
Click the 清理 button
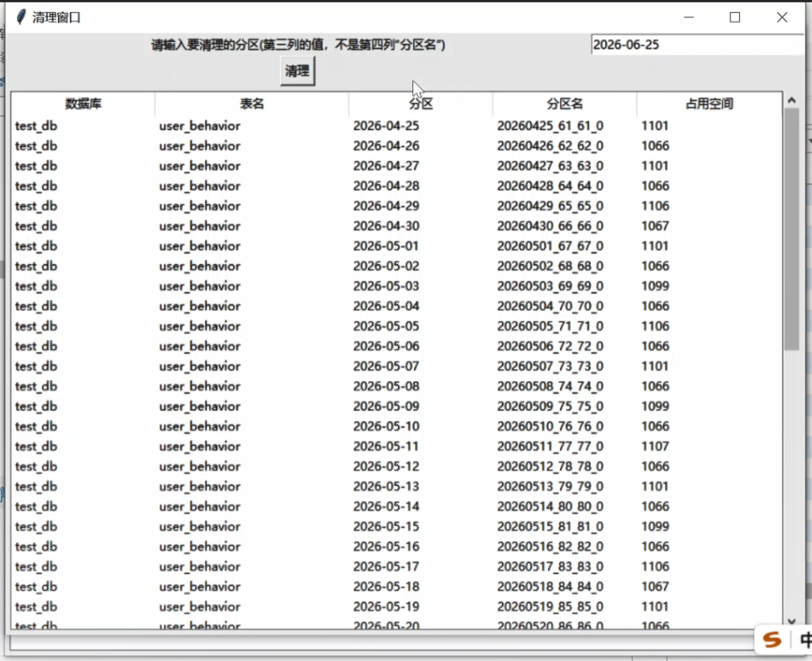coord(297,71)
